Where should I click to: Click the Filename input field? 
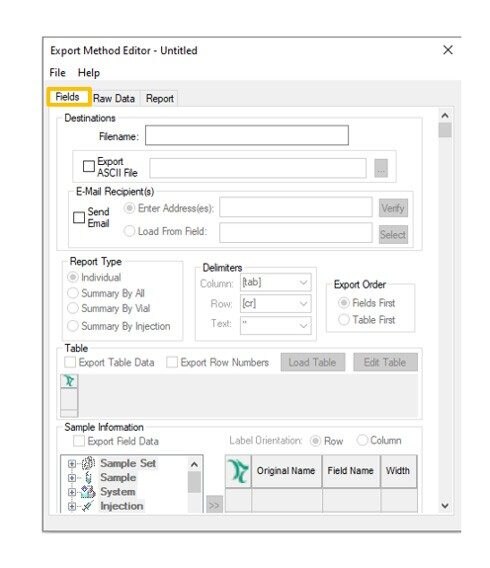coord(247,135)
